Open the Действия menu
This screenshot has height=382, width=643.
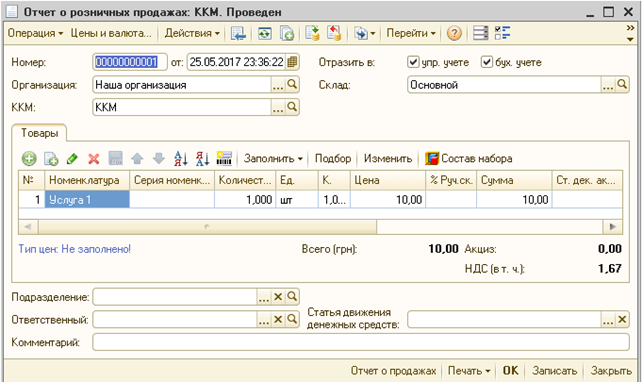[192, 33]
